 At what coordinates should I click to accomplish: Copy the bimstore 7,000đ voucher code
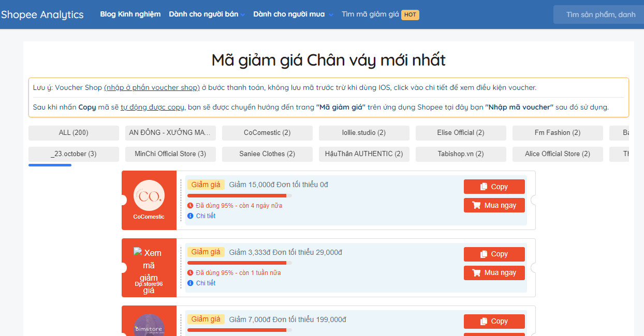pos(494,321)
